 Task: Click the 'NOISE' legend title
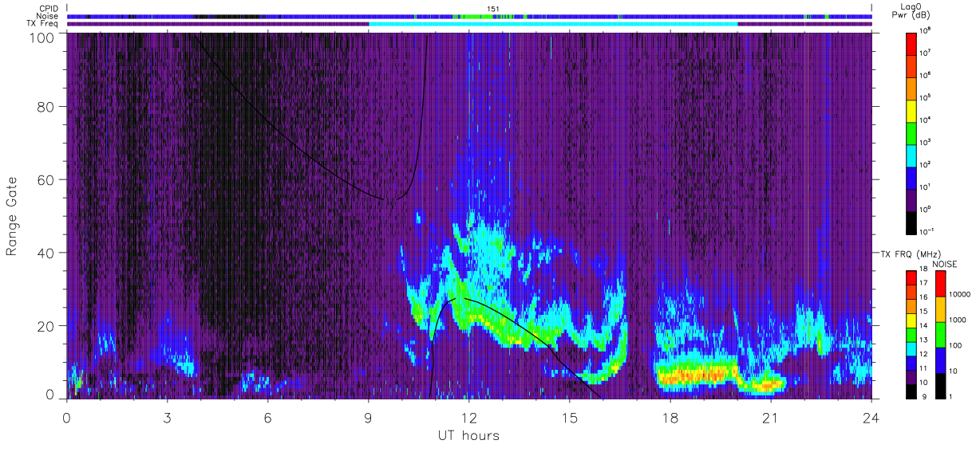(x=946, y=263)
